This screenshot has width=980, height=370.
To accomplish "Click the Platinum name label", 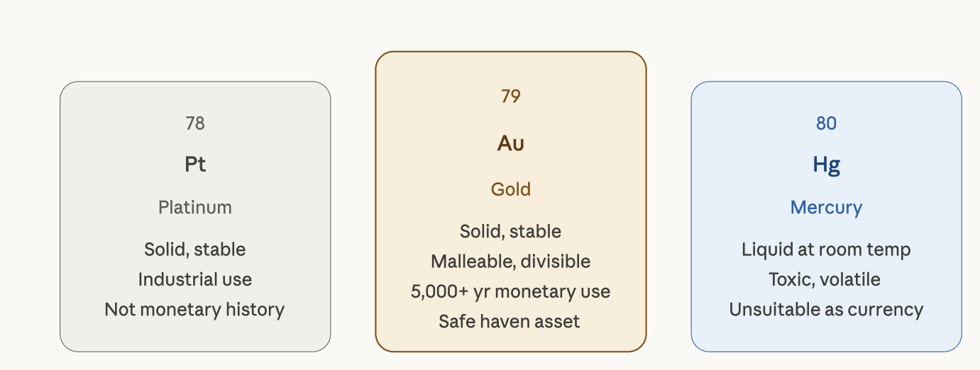I will [x=195, y=208].
